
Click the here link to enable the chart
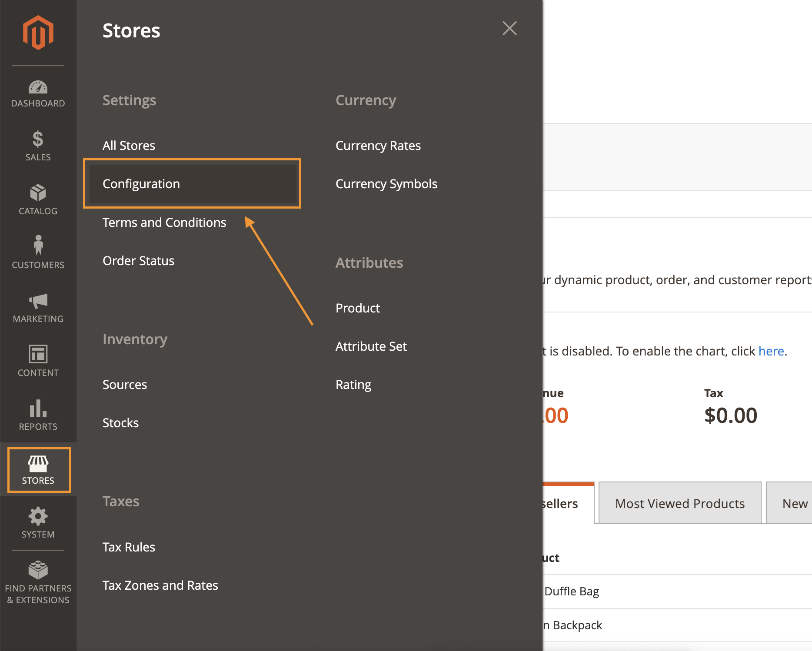771,351
